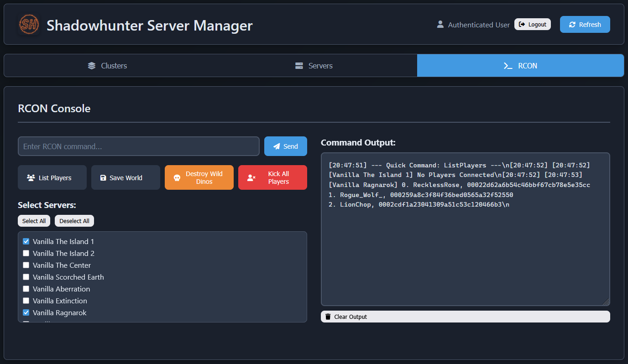Open the Servers tab

pos(314,66)
